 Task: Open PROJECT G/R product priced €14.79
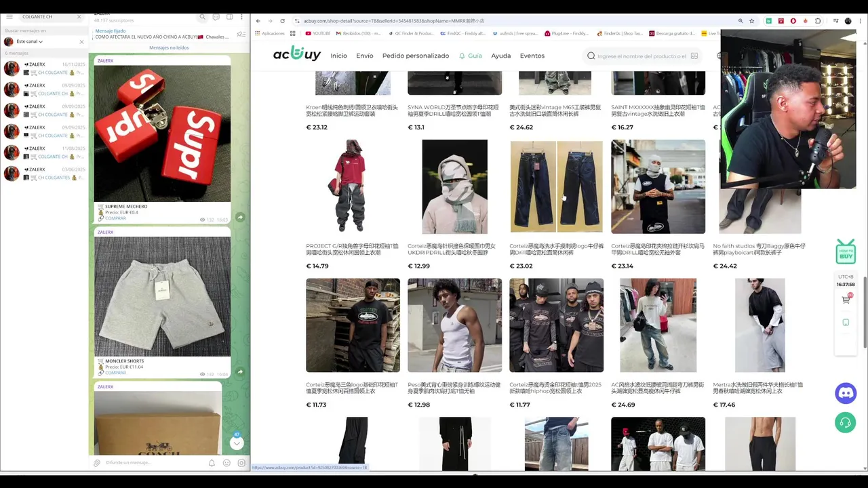(x=353, y=186)
